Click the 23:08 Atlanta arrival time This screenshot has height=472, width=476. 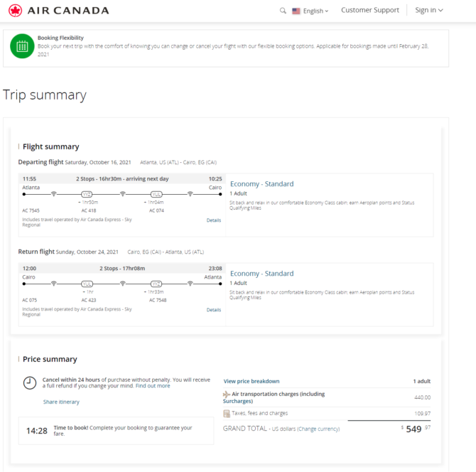pyautogui.click(x=215, y=269)
